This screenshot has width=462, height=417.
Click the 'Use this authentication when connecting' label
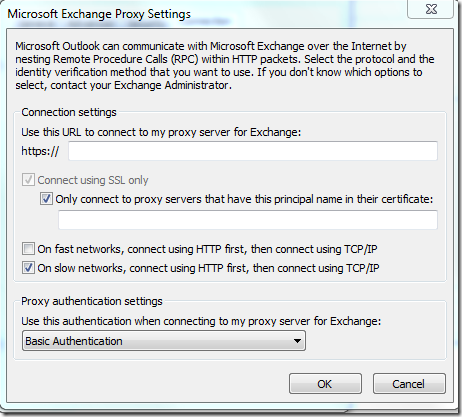[201, 321]
